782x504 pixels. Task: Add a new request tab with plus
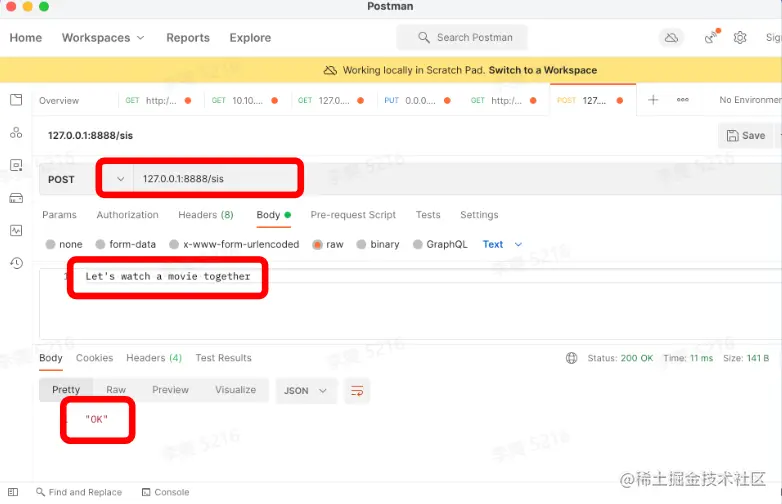(x=653, y=100)
